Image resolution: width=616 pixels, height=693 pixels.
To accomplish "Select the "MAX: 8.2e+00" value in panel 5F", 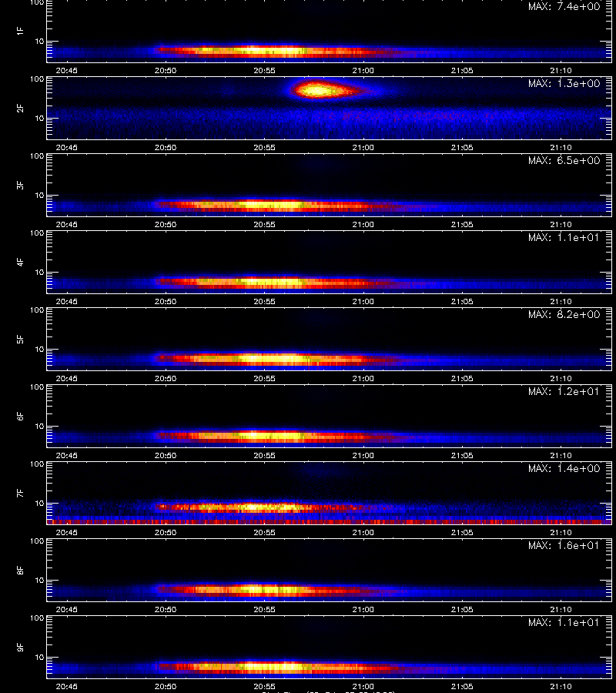I will click(x=564, y=314).
